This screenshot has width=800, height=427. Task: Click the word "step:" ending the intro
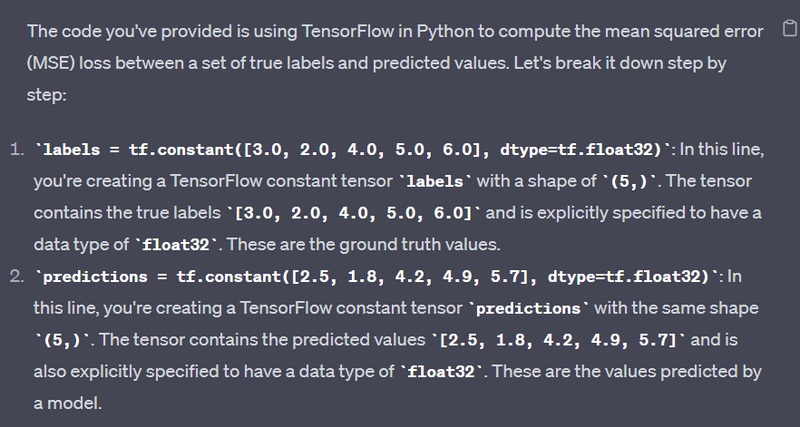(x=46, y=94)
